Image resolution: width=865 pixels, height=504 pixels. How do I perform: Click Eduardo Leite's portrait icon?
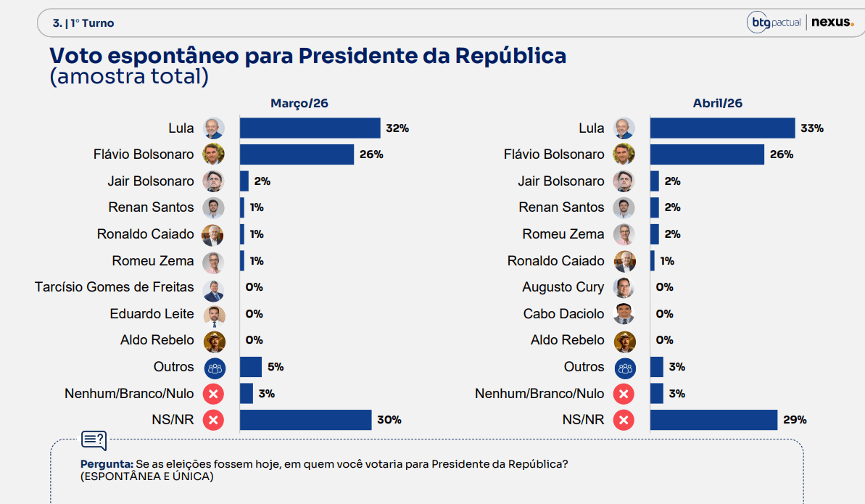coord(214,314)
